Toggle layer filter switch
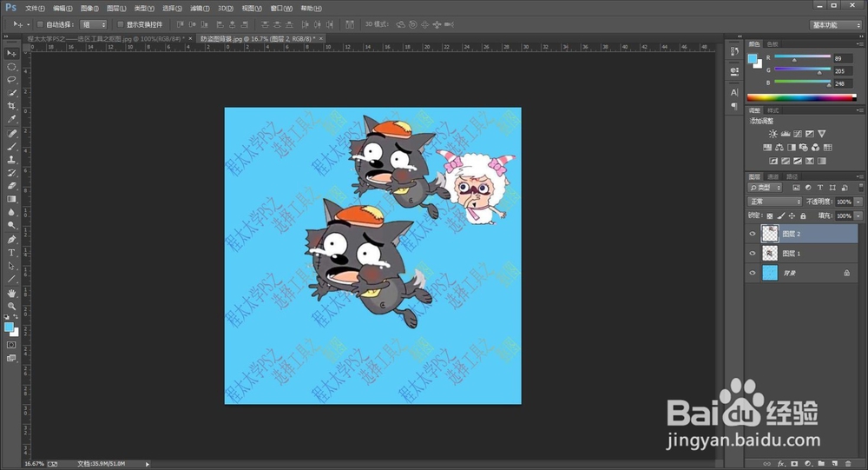868x470 pixels. pyautogui.click(x=859, y=187)
